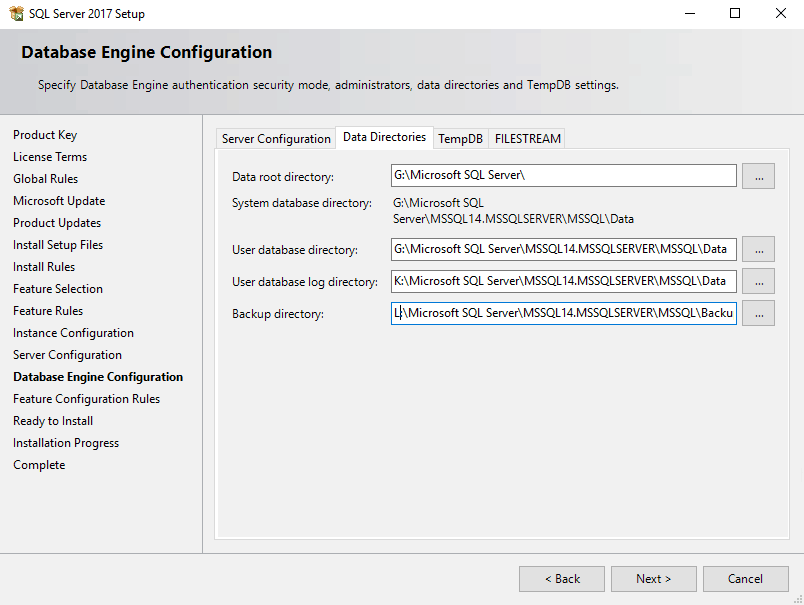Screen dimensions: 804x605
Task: Select the Installation Progress step
Action: click(66, 443)
